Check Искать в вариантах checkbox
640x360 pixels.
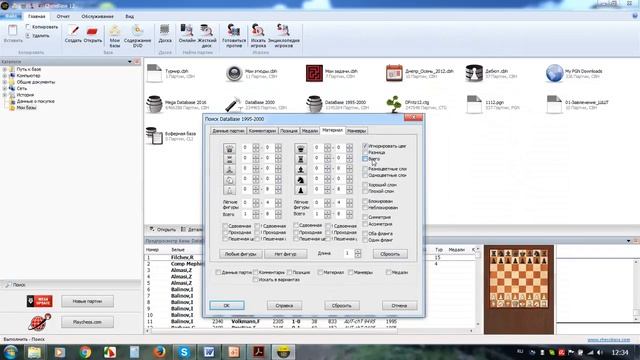pyautogui.click(x=256, y=280)
